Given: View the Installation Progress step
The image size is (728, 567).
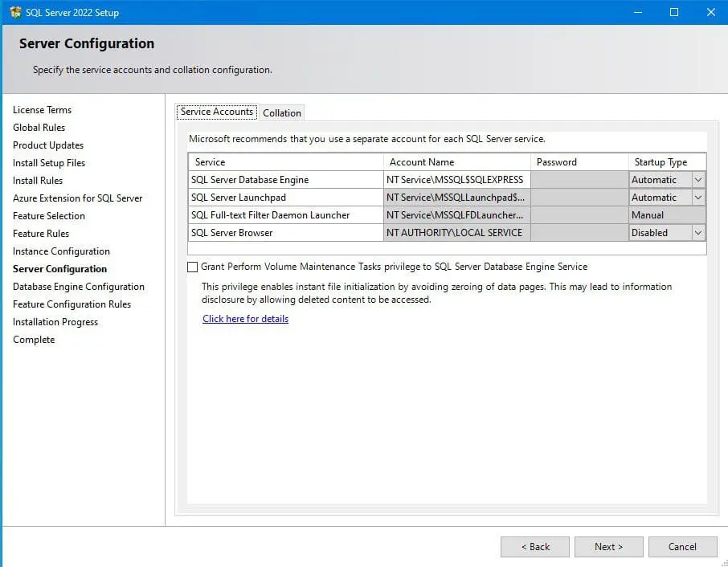Looking at the screenshot, I should point(55,321).
